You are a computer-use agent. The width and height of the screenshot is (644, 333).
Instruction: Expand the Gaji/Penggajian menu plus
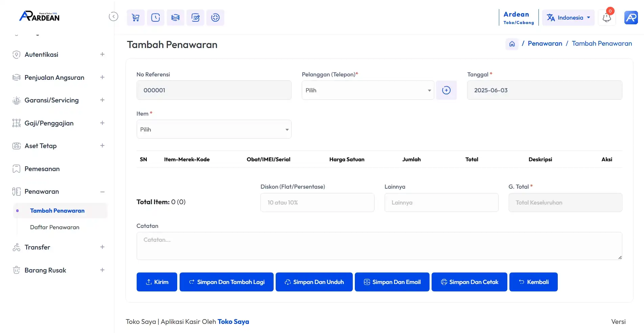tap(102, 123)
